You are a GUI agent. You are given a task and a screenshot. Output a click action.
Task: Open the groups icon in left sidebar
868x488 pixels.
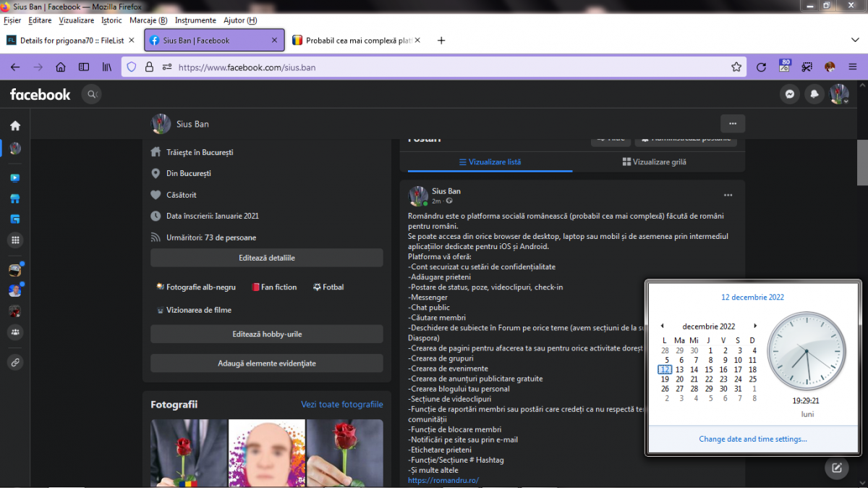pos(15,332)
